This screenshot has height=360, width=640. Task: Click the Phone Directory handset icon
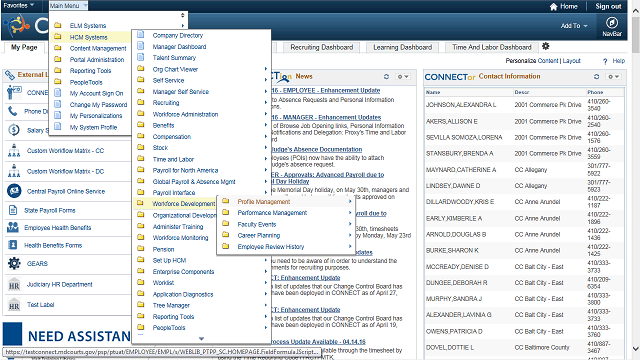[13, 111]
